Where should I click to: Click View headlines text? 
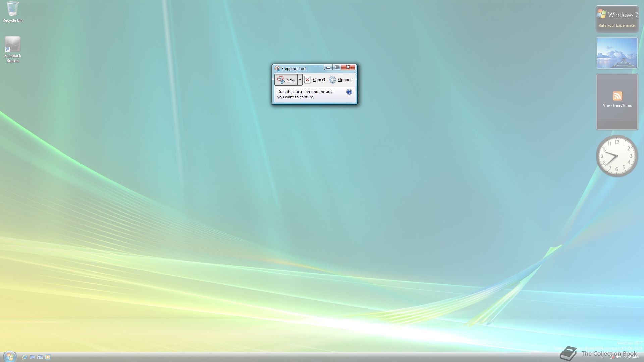617,105
